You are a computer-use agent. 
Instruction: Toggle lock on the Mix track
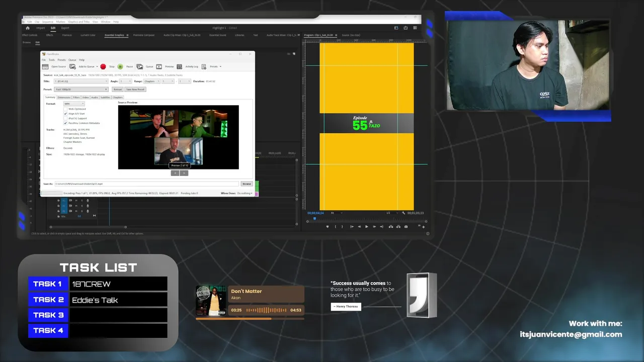58,217
